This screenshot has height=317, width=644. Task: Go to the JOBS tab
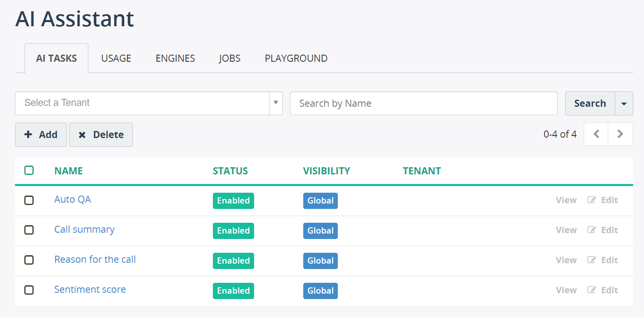[230, 58]
